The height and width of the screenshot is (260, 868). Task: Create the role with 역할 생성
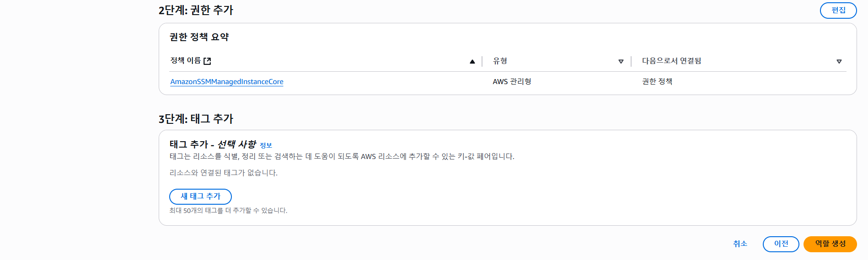pos(830,244)
